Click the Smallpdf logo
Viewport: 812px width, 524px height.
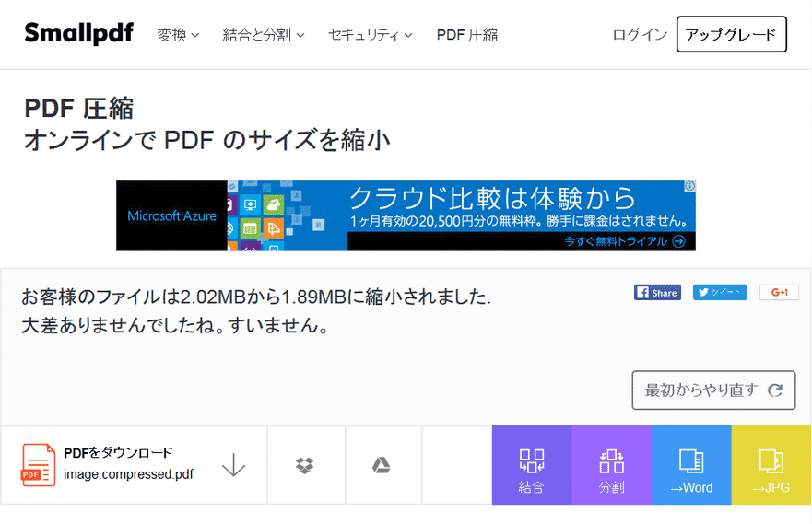[x=78, y=34]
